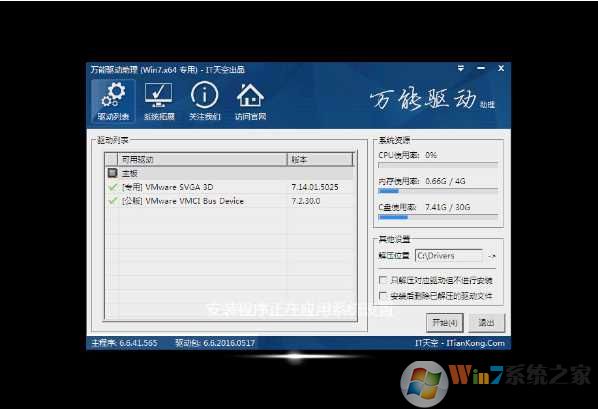Click 主程序 6.6.41.565 status text
This screenshot has height=410, width=598.
(x=124, y=343)
